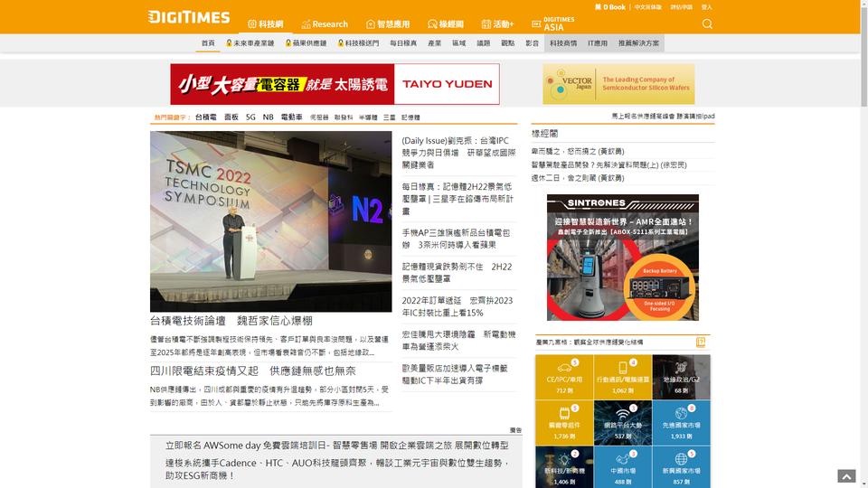Click the 面板 hot keyword

click(231, 117)
